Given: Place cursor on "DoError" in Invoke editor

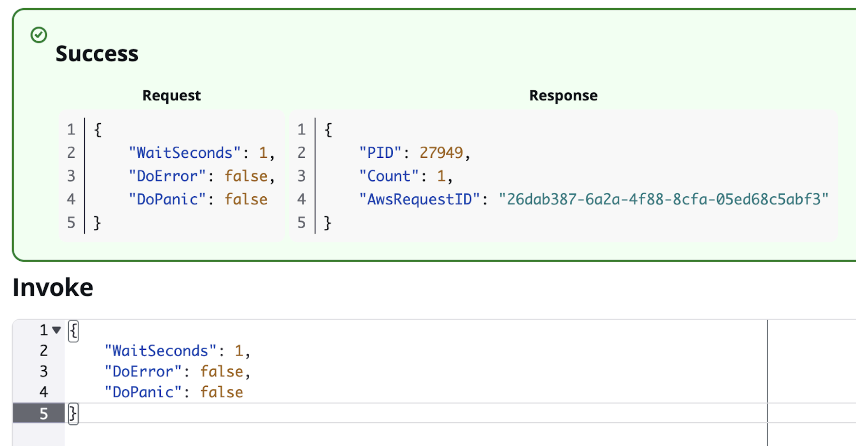Looking at the screenshot, I should (143, 372).
